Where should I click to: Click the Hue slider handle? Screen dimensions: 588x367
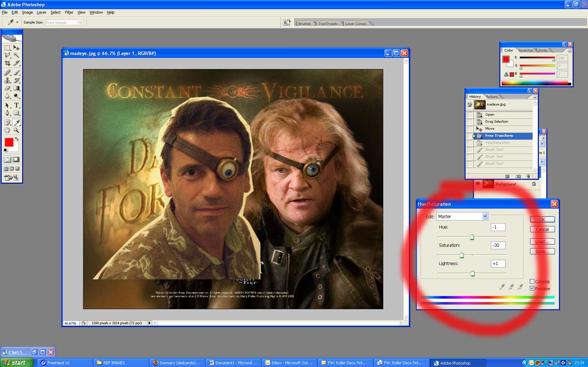472,237
